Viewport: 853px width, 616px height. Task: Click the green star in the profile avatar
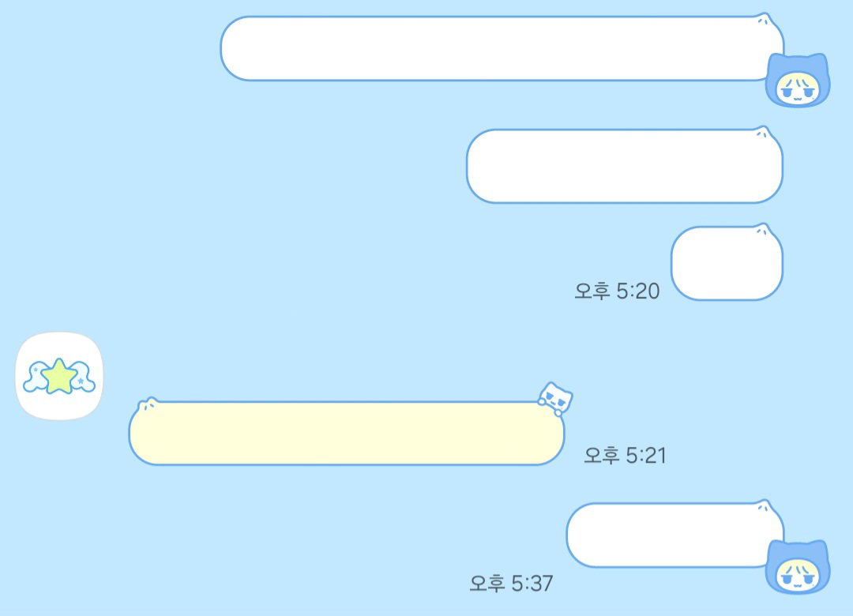point(58,376)
